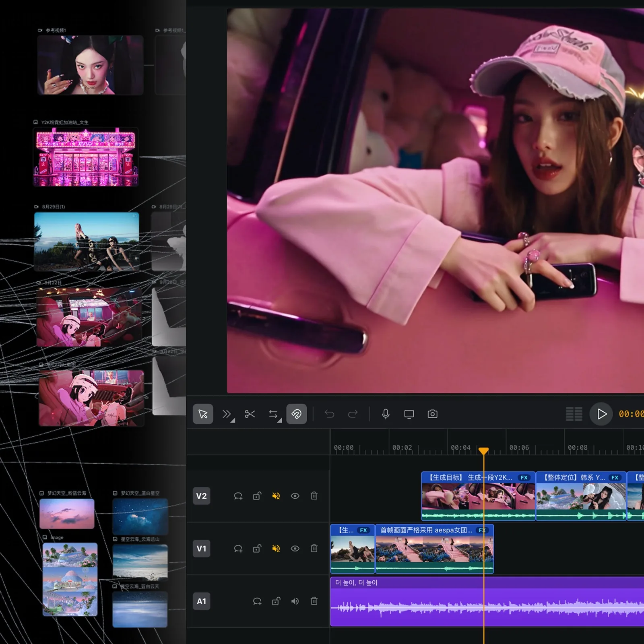Image resolution: width=644 pixels, height=644 pixels.
Task: Take a snapshot with camera icon
Action: coord(432,414)
